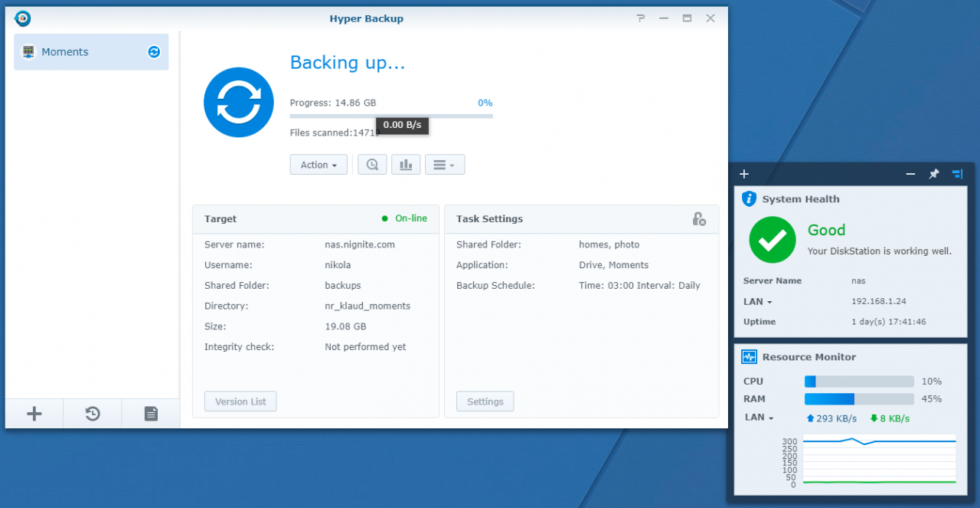Image resolution: width=980 pixels, height=508 pixels.
Task: View backup logs via the document icon
Action: click(x=150, y=414)
